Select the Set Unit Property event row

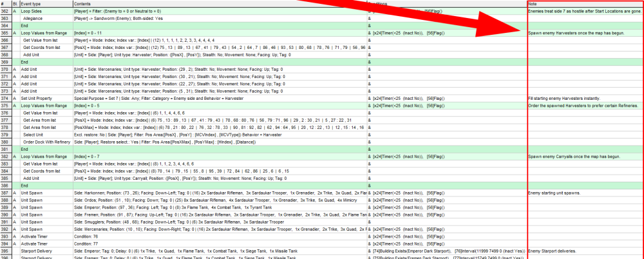point(39,97)
